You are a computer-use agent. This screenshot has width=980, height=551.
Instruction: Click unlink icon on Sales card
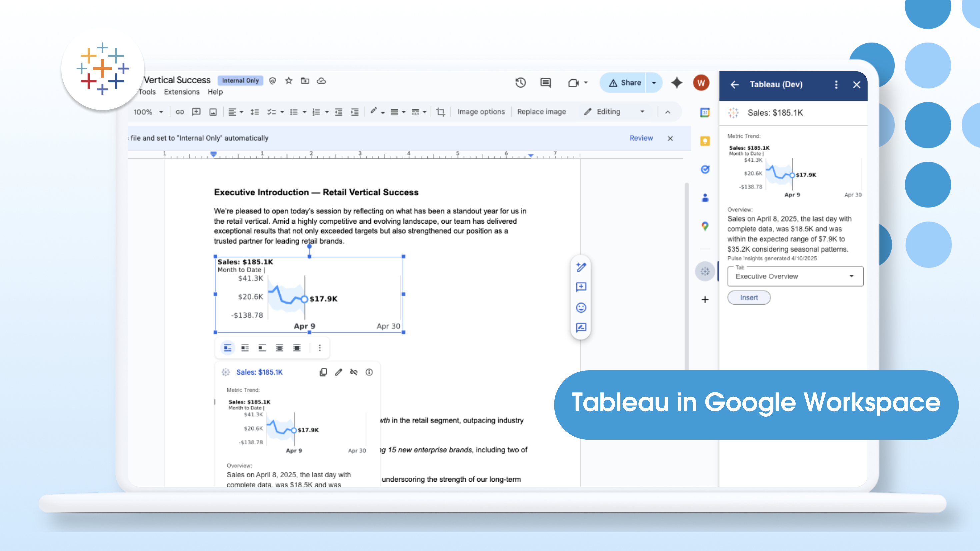tap(354, 372)
